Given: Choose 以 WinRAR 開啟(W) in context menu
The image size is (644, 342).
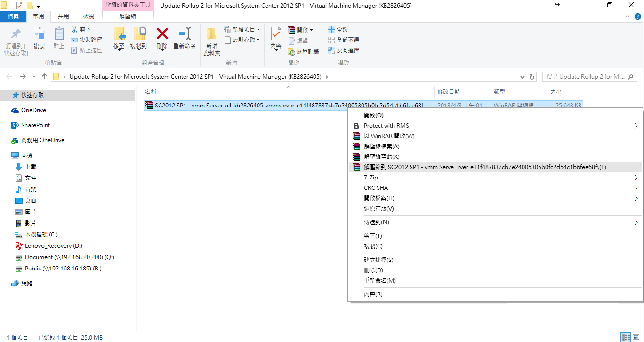Looking at the screenshot, I should pyautogui.click(x=495, y=136).
